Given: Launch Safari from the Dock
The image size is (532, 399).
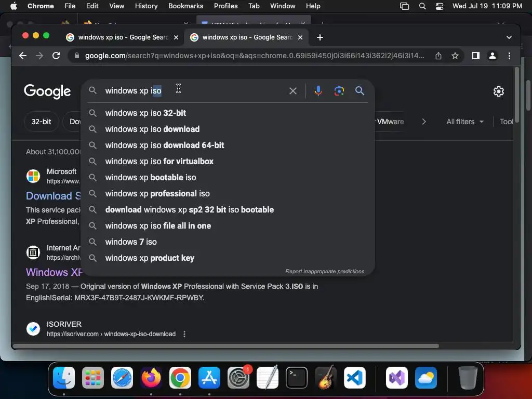Looking at the screenshot, I should click(x=122, y=378).
